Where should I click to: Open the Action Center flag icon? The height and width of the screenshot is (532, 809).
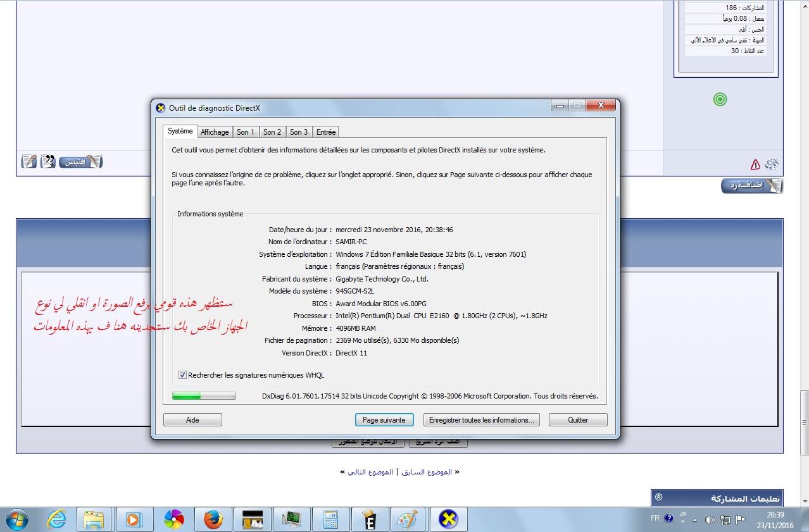coord(741,519)
